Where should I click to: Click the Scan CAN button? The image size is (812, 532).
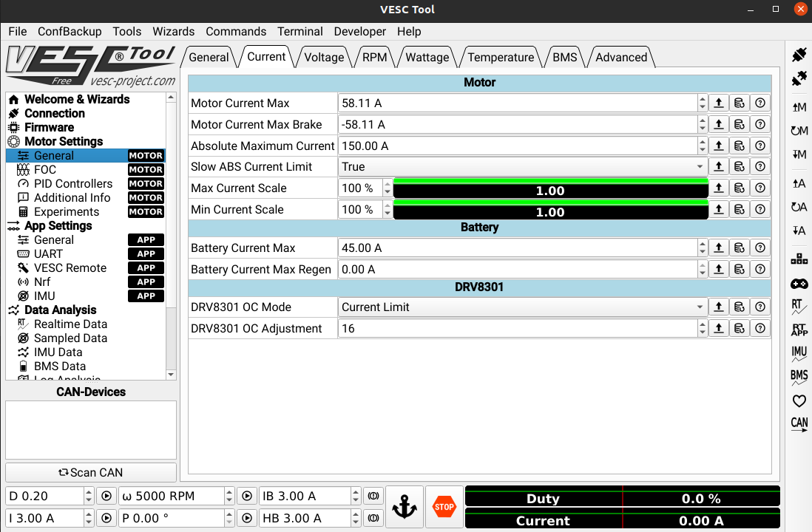coord(91,472)
